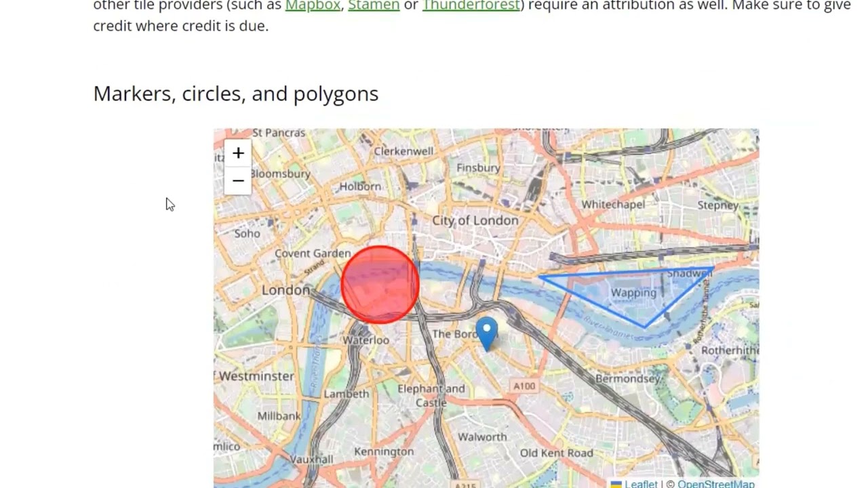
Task: Click the Bermondsey label on the map
Action: pyautogui.click(x=627, y=379)
